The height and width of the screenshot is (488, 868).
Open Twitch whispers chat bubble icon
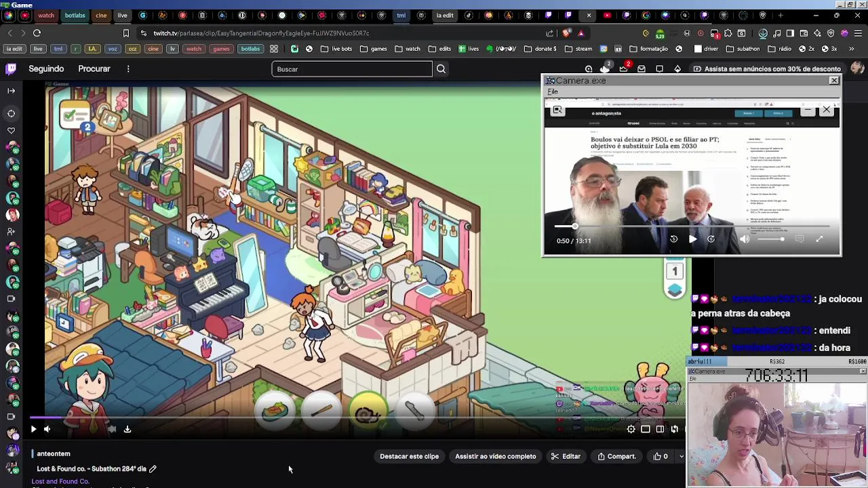[659, 69]
